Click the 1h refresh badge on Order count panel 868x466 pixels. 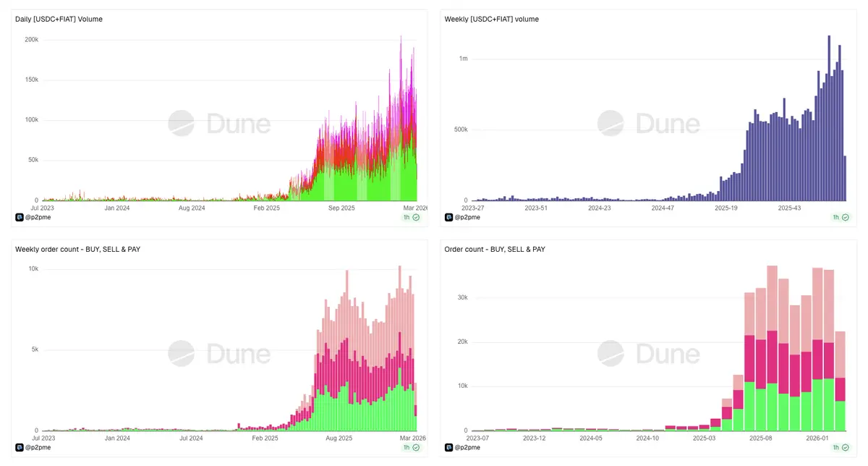click(x=841, y=447)
